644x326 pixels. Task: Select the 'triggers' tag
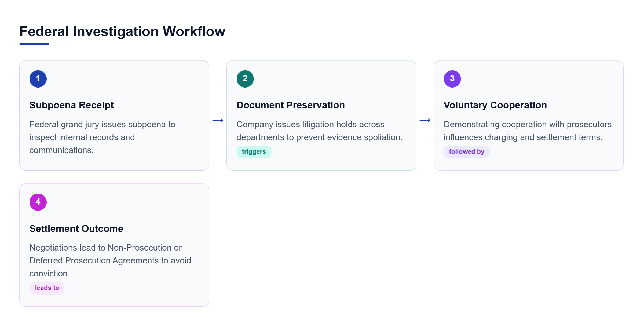point(254,152)
